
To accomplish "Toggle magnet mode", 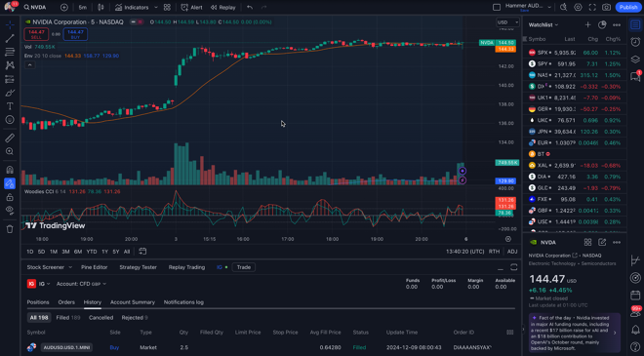I will point(10,170).
